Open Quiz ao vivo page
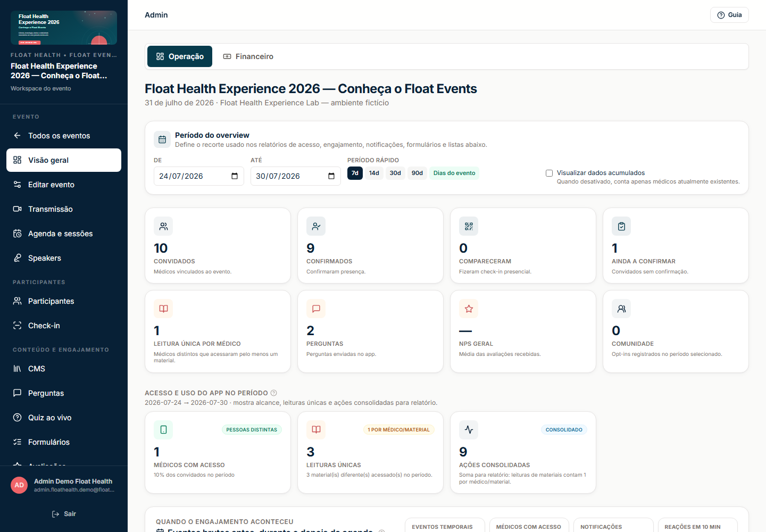766x532 pixels. click(x=64, y=418)
